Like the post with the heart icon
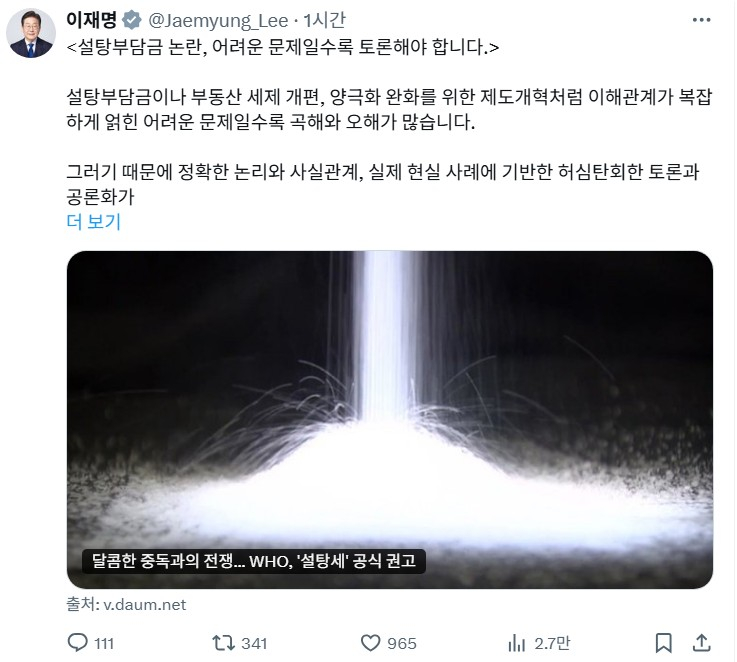 370,643
